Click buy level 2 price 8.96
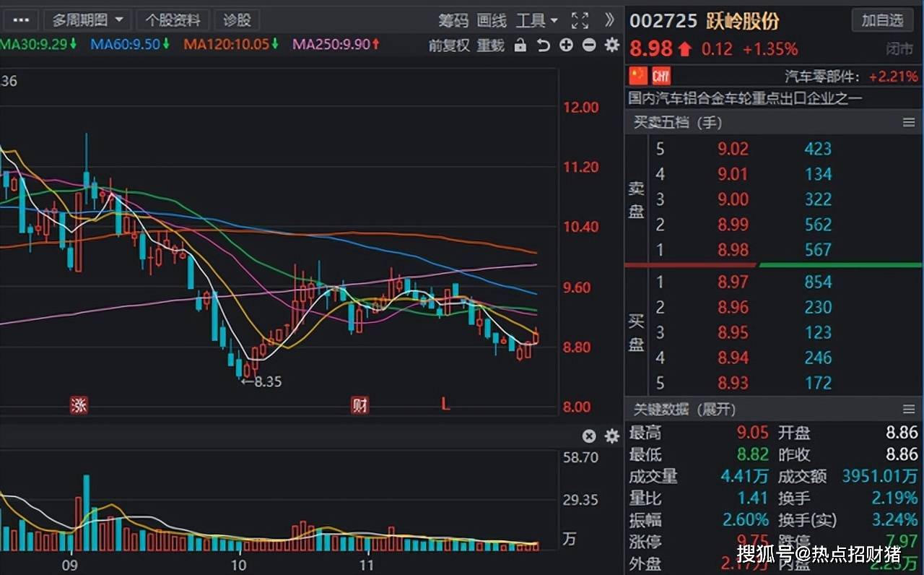 click(733, 307)
